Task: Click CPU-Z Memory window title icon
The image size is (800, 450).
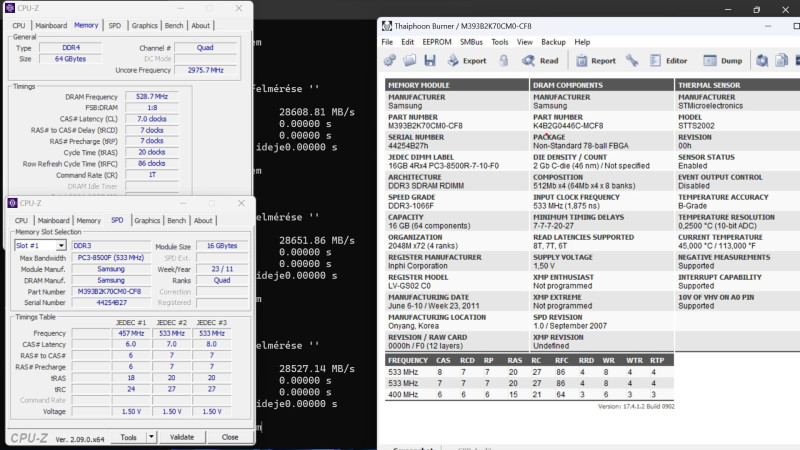Action: [x=10, y=8]
